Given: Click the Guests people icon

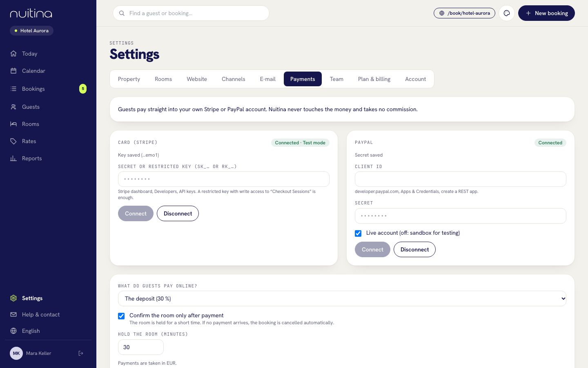Looking at the screenshot, I should pos(13,107).
